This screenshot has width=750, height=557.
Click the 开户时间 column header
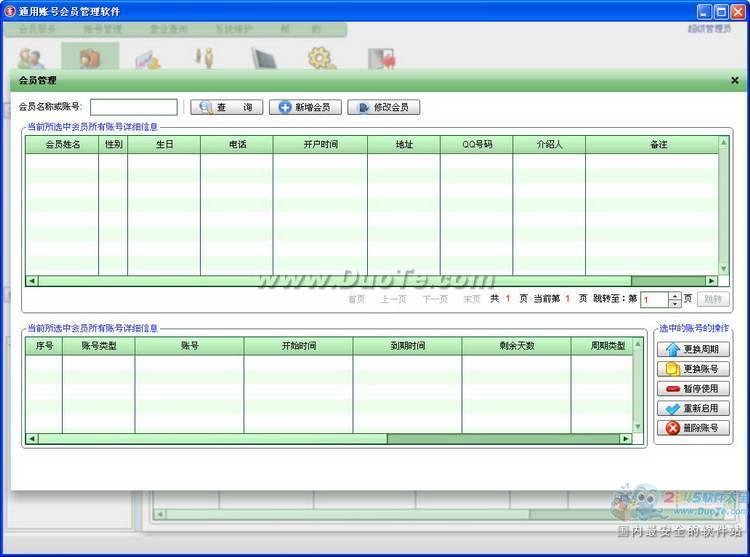click(x=320, y=144)
